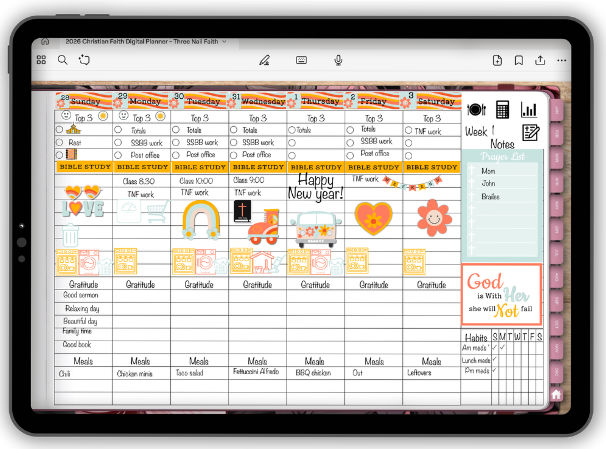
Task: Click the bookmark icon in toolbar
Action: [x=521, y=60]
